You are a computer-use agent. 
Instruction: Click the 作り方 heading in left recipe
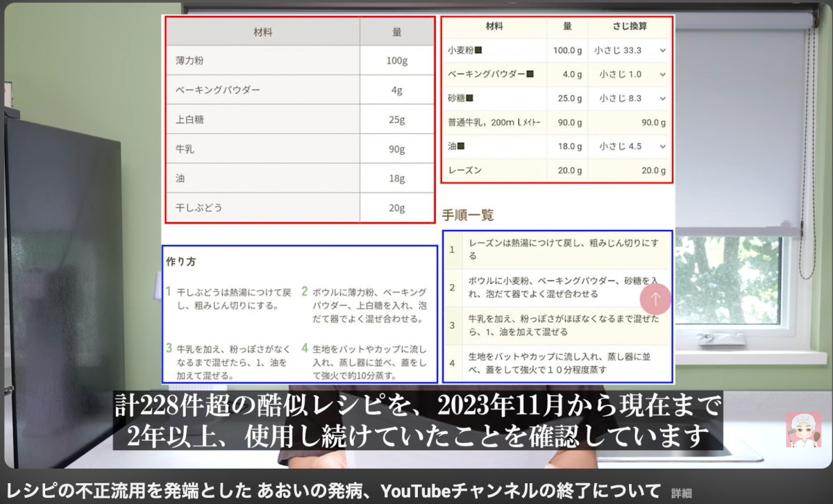pos(180,262)
